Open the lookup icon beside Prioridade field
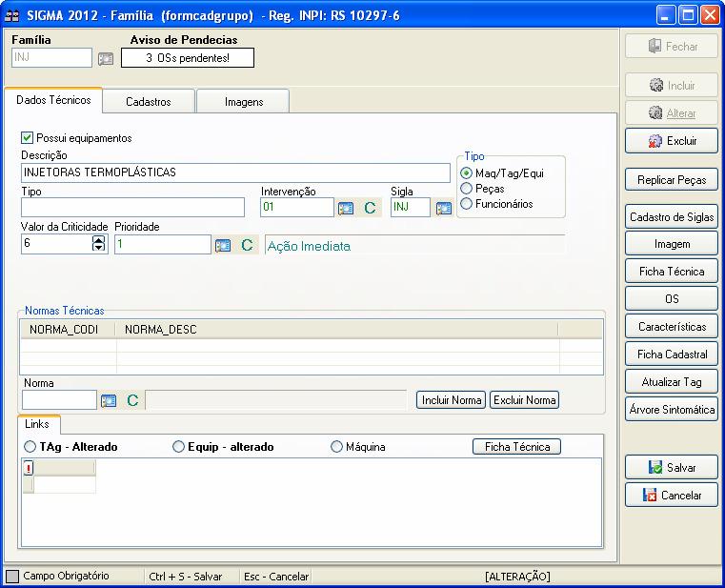Image resolution: width=725 pixels, height=588 pixels. click(223, 245)
